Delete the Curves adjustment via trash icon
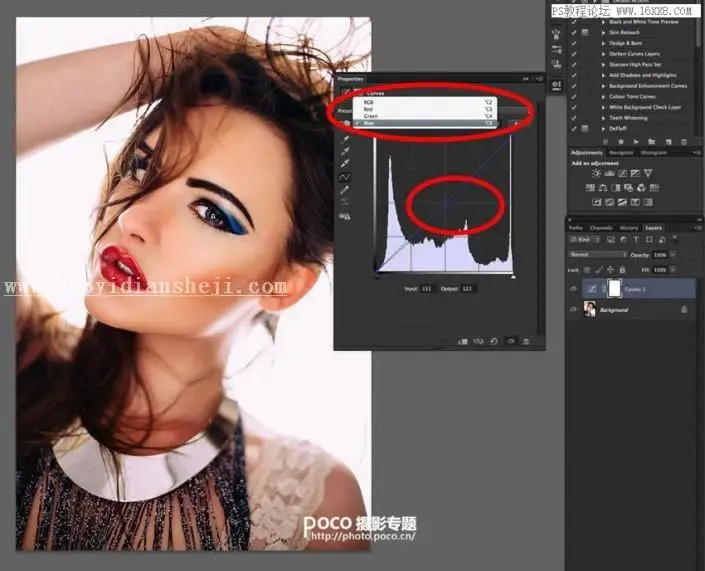This screenshot has height=571, width=705. 526,341
